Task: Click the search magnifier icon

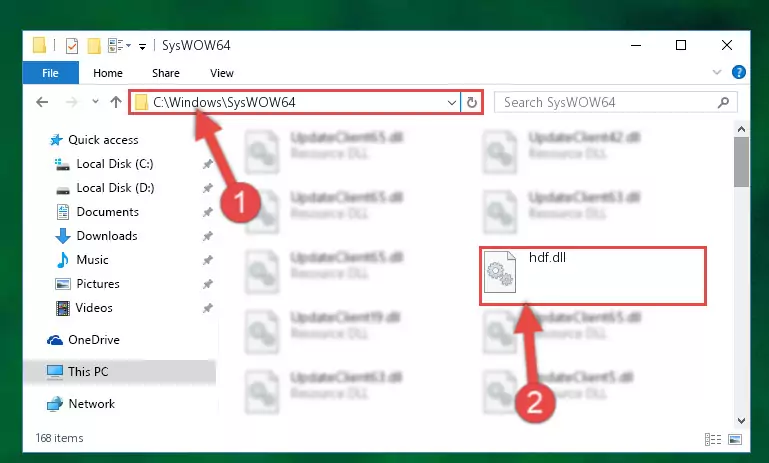Action: pyautogui.click(x=723, y=102)
